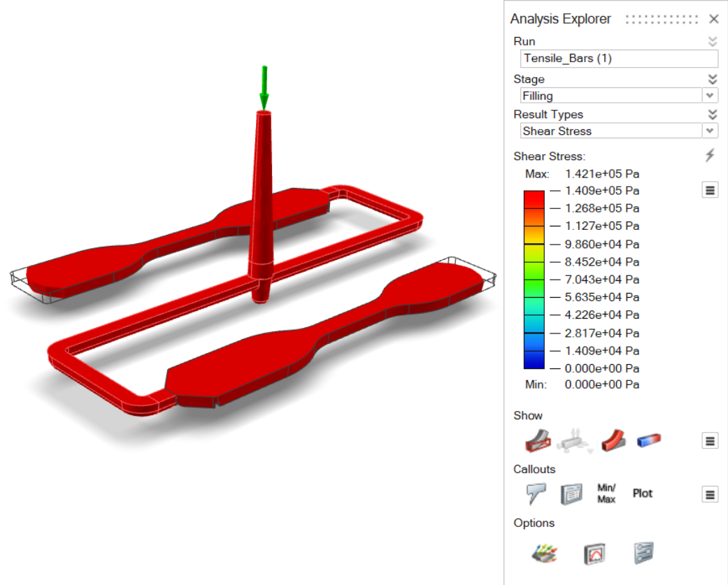Viewport: 728px width, 585px height.
Task: Open the result graph chart icon
Action: 594,554
